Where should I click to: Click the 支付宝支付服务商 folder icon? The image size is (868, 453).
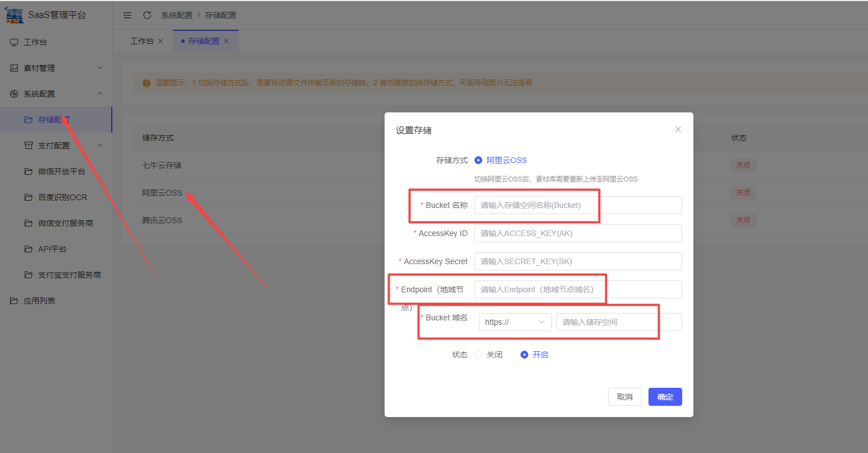click(x=29, y=275)
